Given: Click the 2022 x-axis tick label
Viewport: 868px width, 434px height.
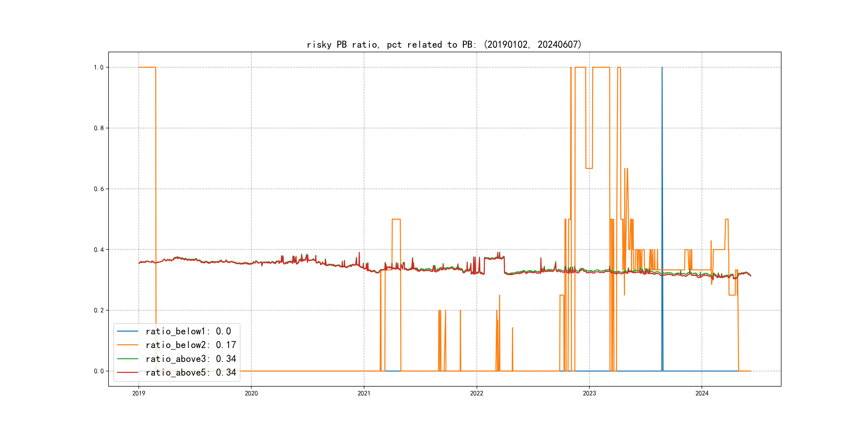Looking at the screenshot, I should pos(476,393).
